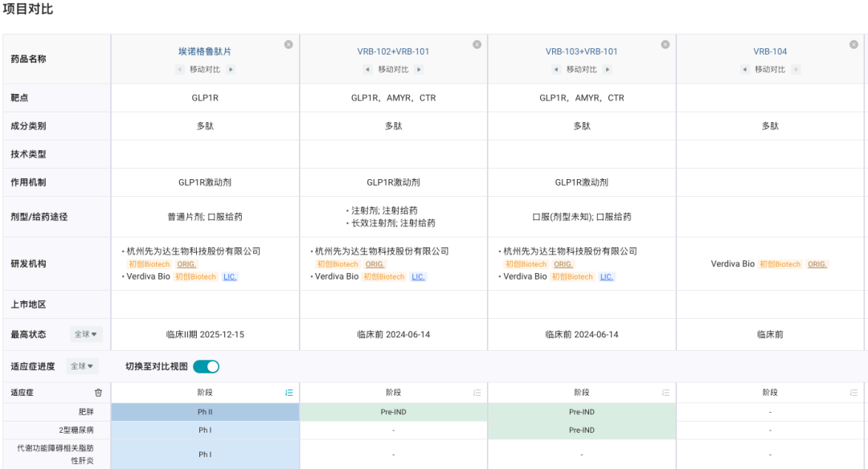
Task: Open the 阶段 filter icon in VRB-102+VRB-101 column
Action: click(477, 393)
